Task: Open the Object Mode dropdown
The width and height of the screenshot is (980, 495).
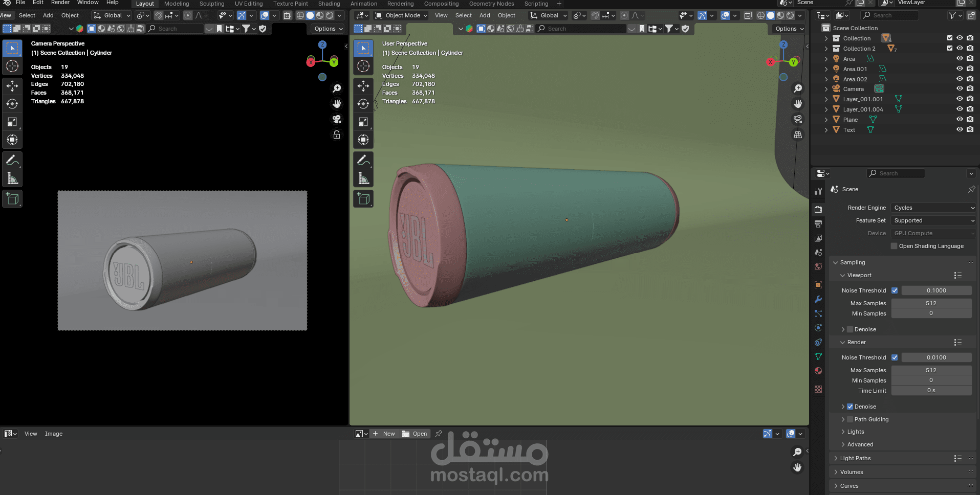Action: pyautogui.click(x=402, y=15)
